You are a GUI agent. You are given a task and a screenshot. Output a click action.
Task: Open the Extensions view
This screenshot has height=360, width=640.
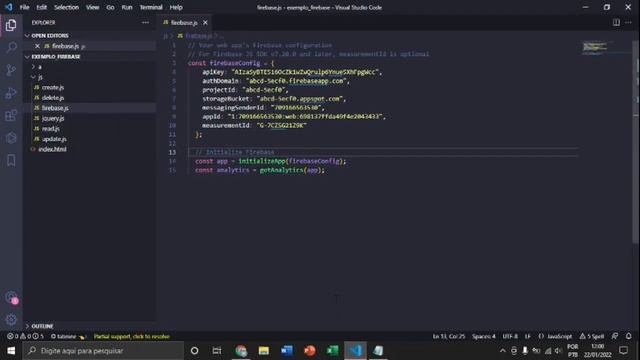pos(11,116)
